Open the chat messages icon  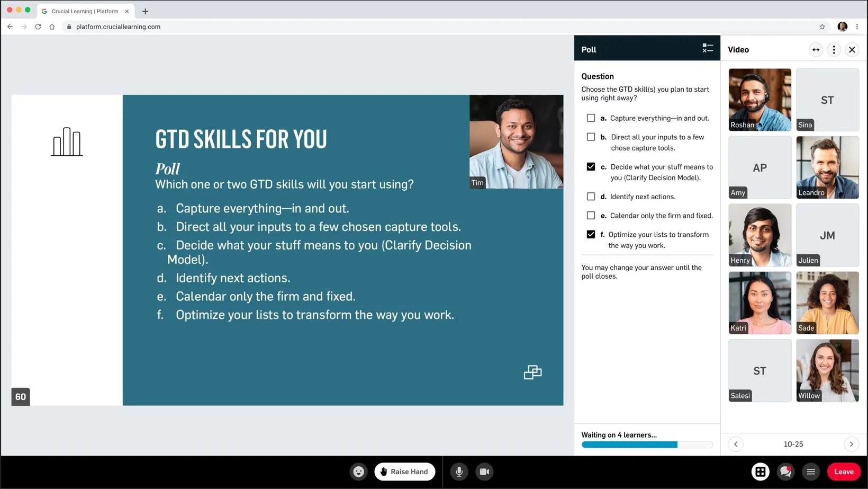coord(785,472)
